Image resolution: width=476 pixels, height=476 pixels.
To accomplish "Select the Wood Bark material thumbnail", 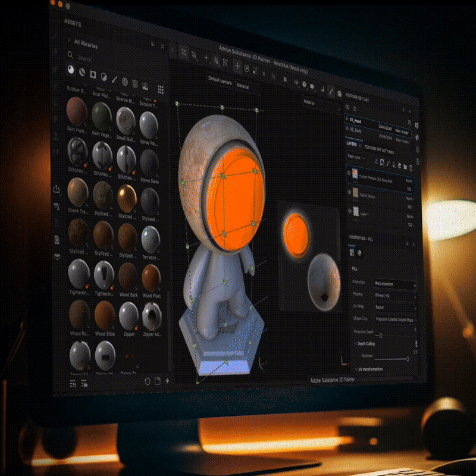I will [x=127, y=276].
